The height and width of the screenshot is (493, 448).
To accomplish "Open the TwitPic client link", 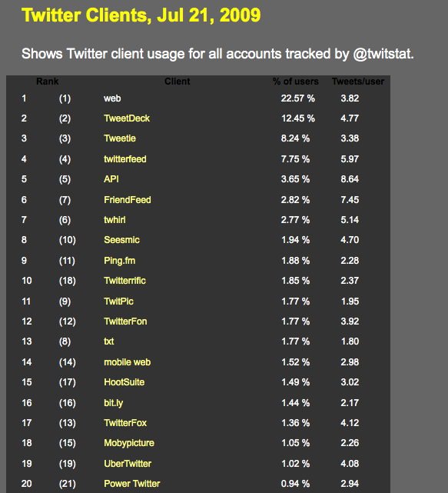I will click(x=118, y=301).
